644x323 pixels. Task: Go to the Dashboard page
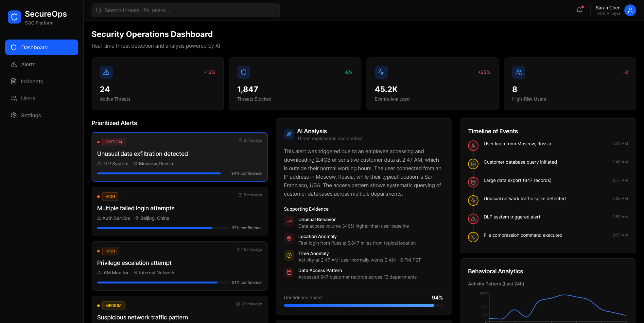point(42,47)
